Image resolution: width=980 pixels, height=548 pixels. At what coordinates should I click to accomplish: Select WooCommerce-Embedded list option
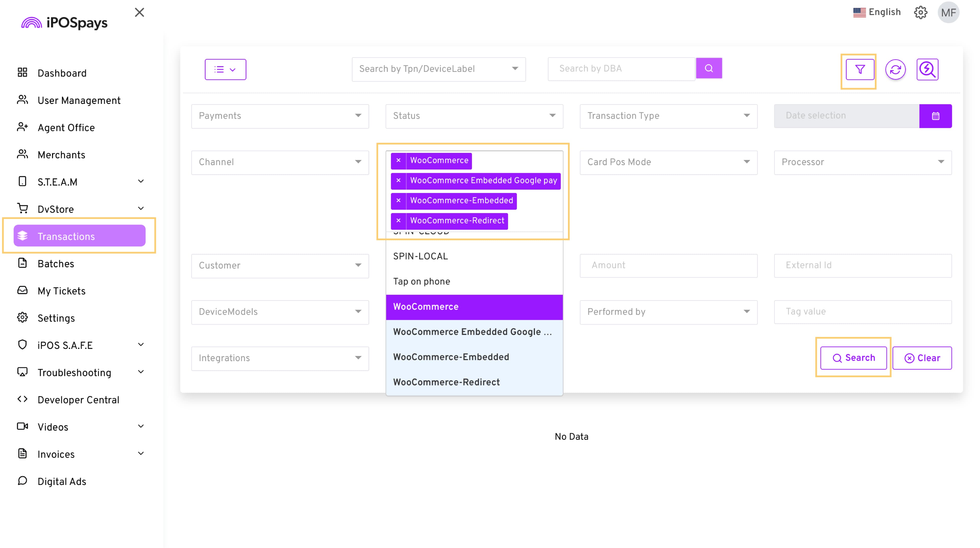click(x=474, y=357)
